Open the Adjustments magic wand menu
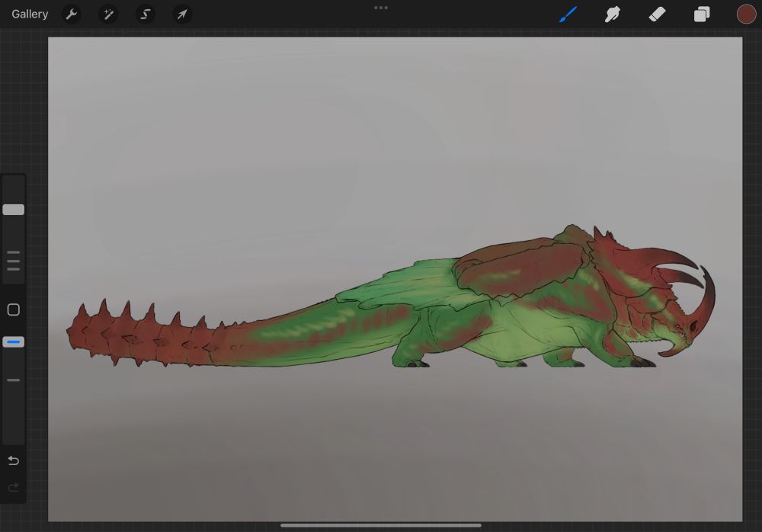Viewport: 762px width, 532px height. click(x=108, y=14)
